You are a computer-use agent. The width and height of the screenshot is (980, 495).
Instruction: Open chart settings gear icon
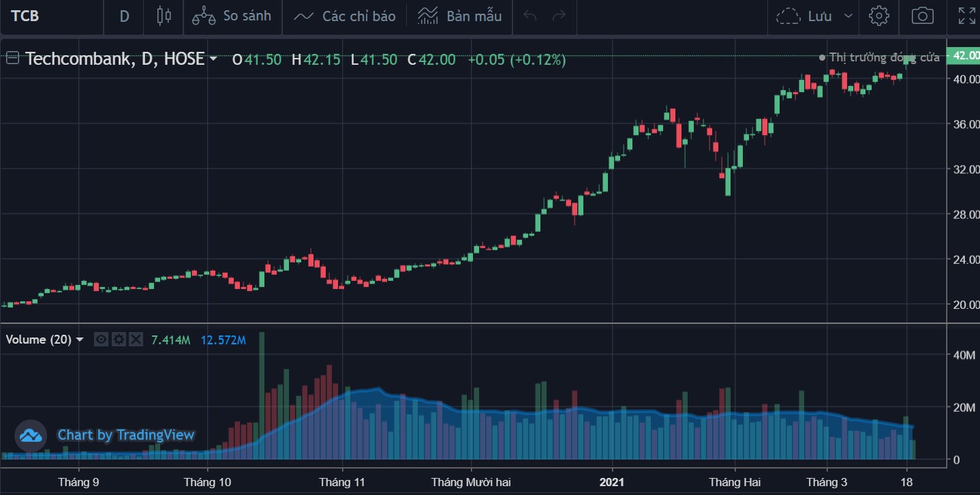878,16
